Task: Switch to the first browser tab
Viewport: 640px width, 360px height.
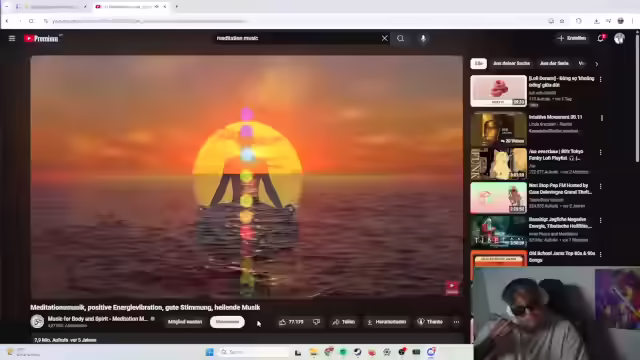Action: (51, 7)
